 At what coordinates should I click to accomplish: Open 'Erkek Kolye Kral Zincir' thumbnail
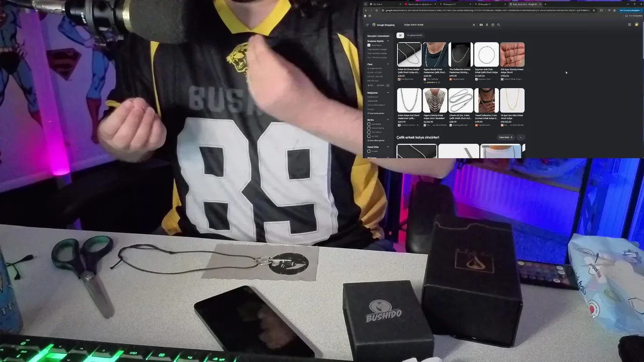(409, 101)
